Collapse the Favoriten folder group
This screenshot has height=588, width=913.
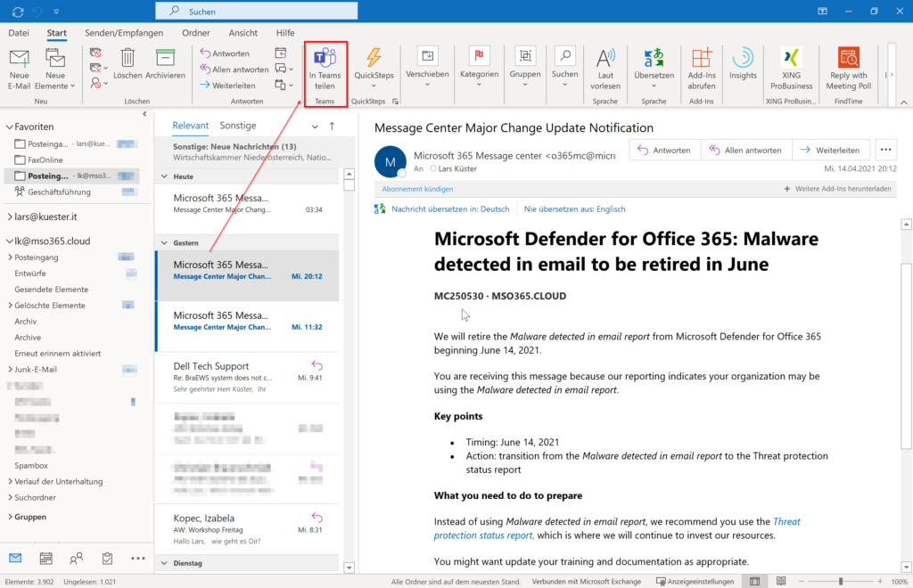9,127
